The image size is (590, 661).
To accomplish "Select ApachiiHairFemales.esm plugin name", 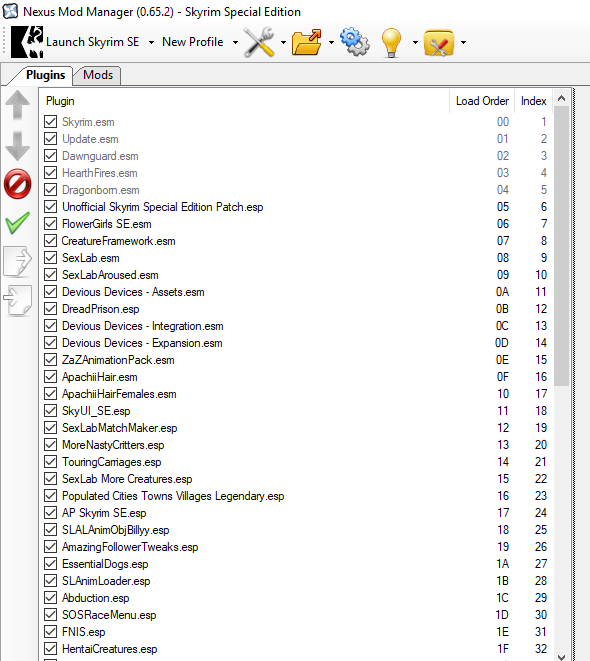I will [119, 394].
